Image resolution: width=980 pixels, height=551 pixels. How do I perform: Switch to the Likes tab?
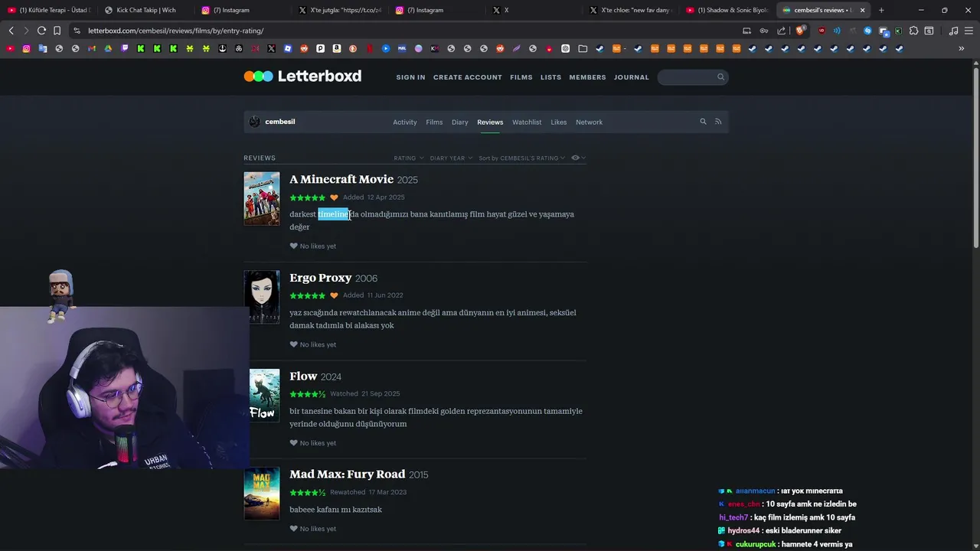[x=559, y=122]
